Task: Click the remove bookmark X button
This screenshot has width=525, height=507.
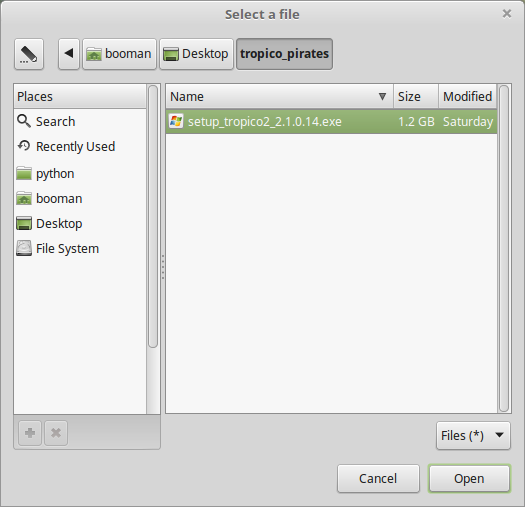Action: (x=56, y=433)
